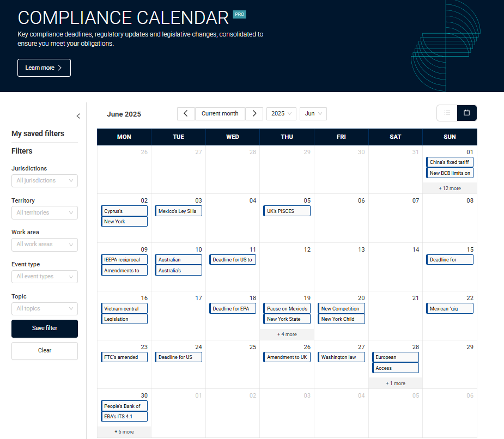Image resolution: width=504 pixels, height=439 pixels.
Task: Open the Jurisdictions dropdown
Action: [x=44, y=180]
